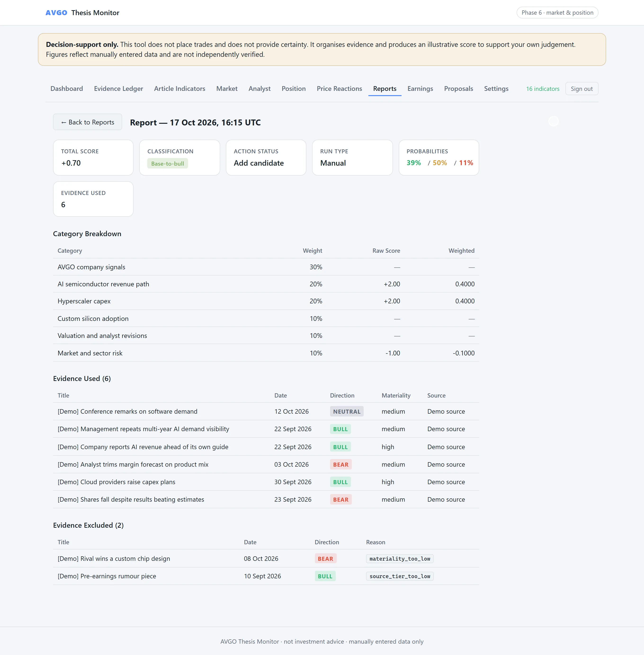Click Shares fall despite results title
The height and width of the screenshot is (655, 644).
coord(131,500)
